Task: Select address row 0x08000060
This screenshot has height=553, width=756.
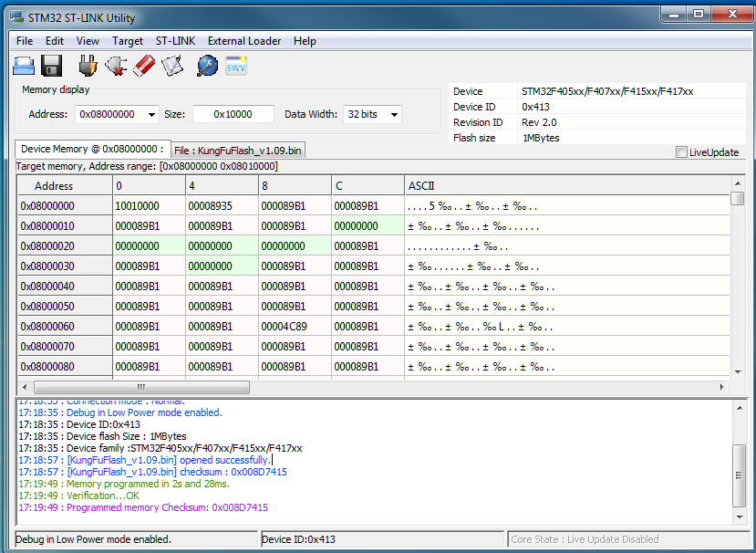Action: [65, 327]
